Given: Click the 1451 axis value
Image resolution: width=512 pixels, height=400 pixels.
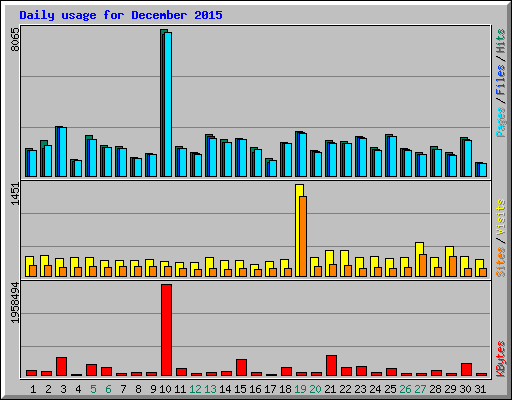Looking at the screenshot, I should (x=15, y=194).
